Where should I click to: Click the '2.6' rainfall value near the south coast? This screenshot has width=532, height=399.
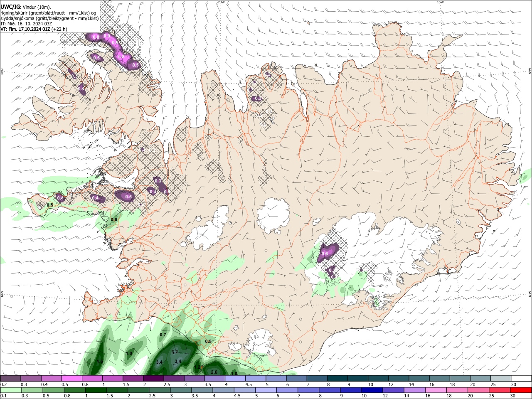[x=214, y=372]
